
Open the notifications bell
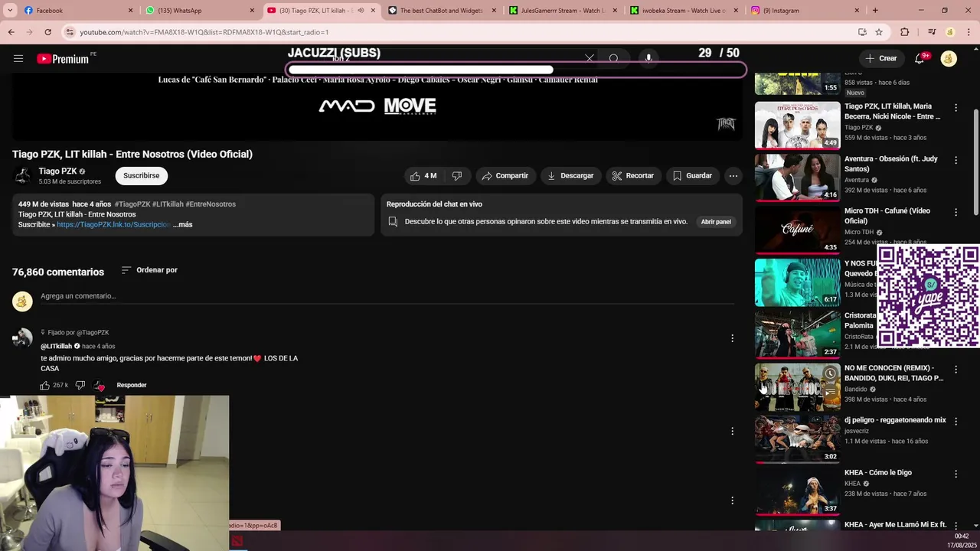point(920,58)
